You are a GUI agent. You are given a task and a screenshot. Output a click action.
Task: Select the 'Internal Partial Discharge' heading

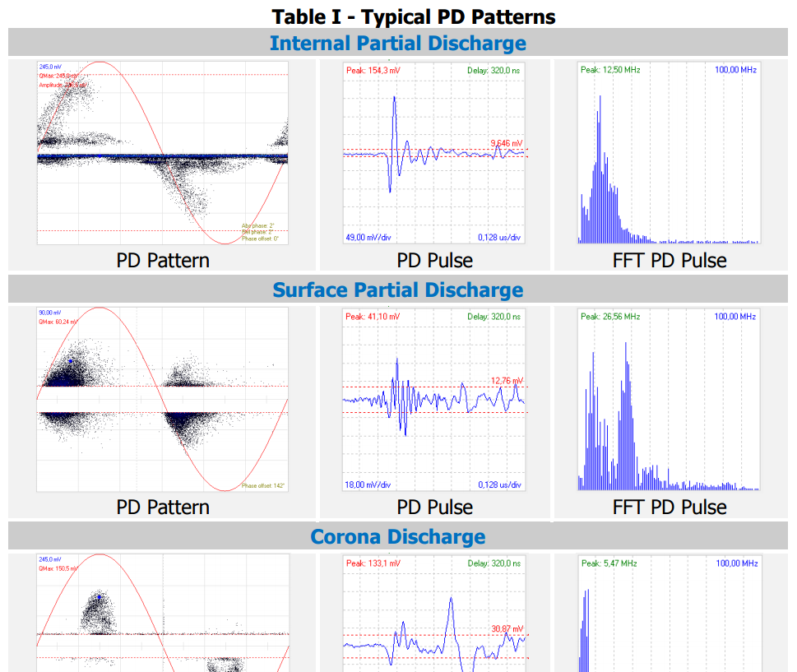click(x=398, y=44)
